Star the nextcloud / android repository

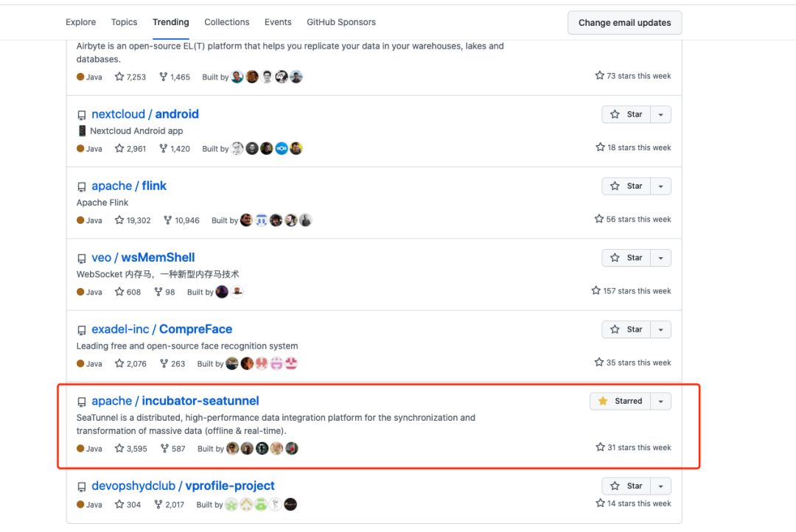pyautogui.click(x=626, y=115)
